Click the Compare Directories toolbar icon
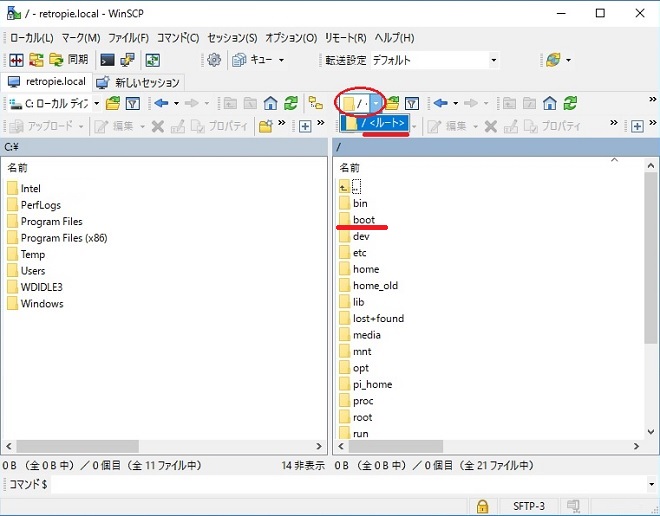660x516 pixels. coord(16,60)
